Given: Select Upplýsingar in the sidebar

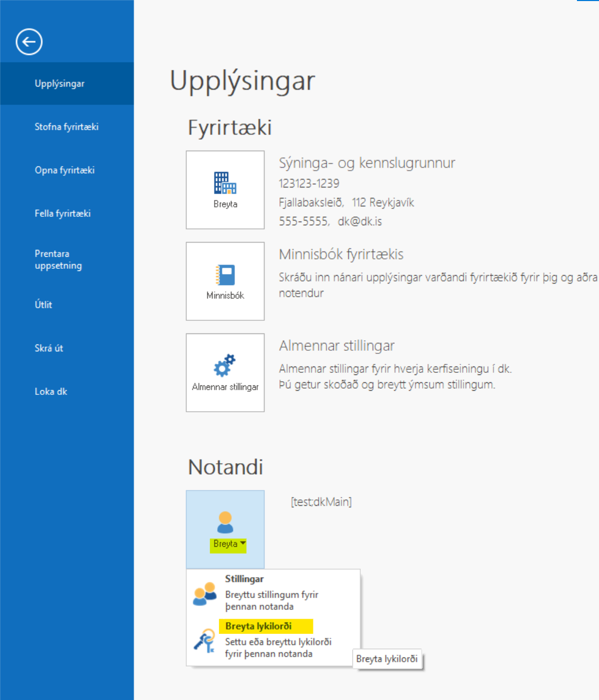Looking at the screenshot, I should pyautogui.click(x=59, y=83).
